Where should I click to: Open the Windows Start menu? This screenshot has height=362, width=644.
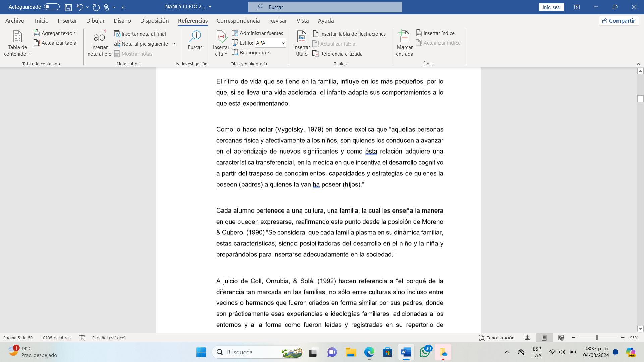201,352
